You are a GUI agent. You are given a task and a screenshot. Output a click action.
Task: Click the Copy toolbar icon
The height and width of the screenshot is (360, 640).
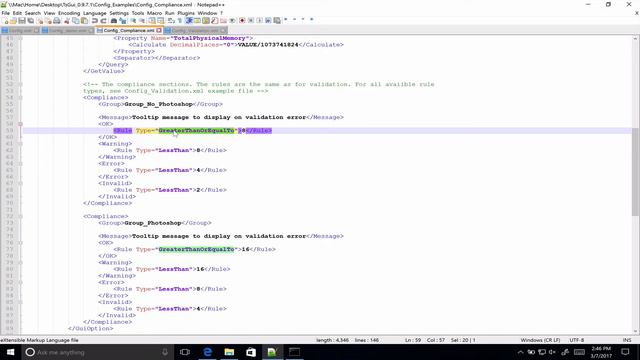pos(76,20)
